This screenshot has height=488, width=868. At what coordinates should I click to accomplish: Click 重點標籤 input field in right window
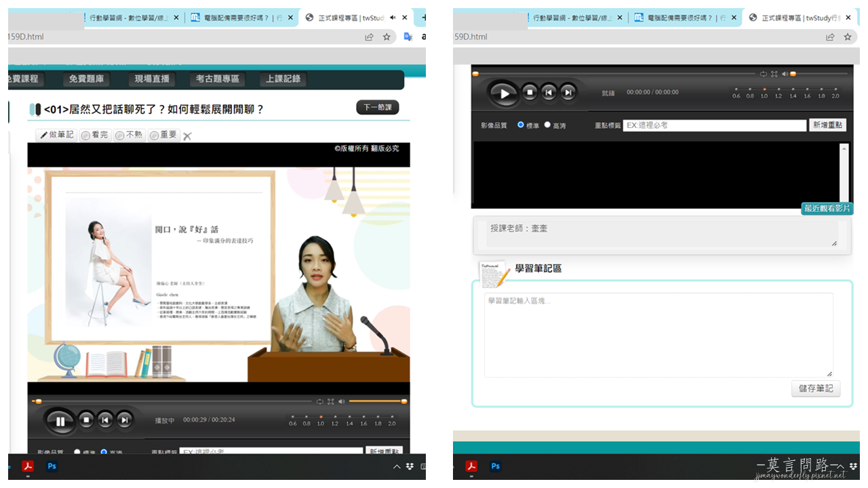coord(715,125)
